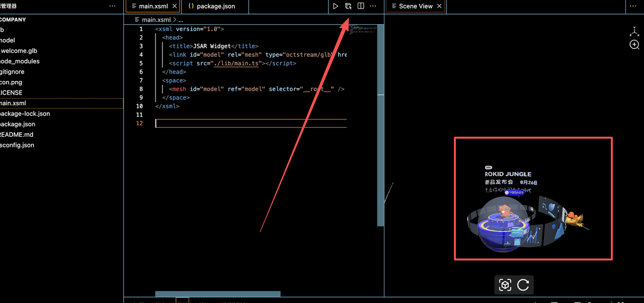Expand the model folder in file tree
The height and width of the screenshot is (303, 644).
coord(8,40)
